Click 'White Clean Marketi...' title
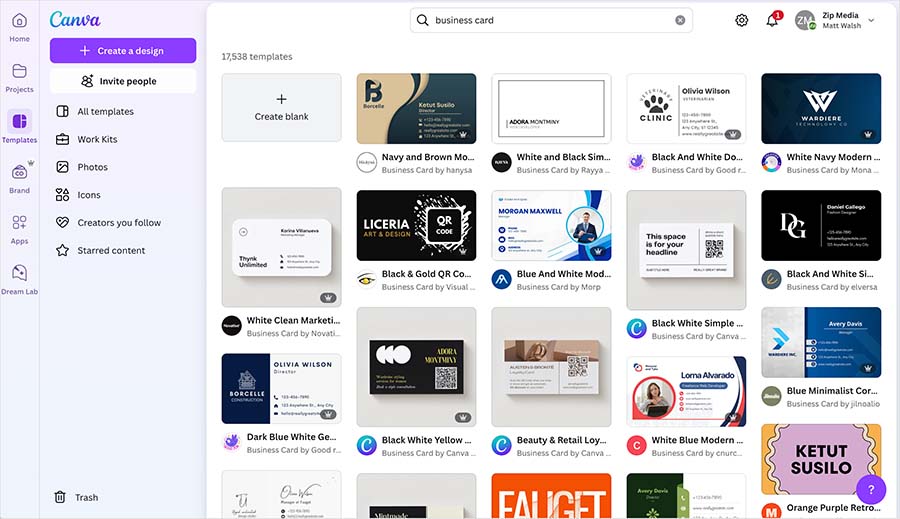900x519 pixels. [293, 320]
